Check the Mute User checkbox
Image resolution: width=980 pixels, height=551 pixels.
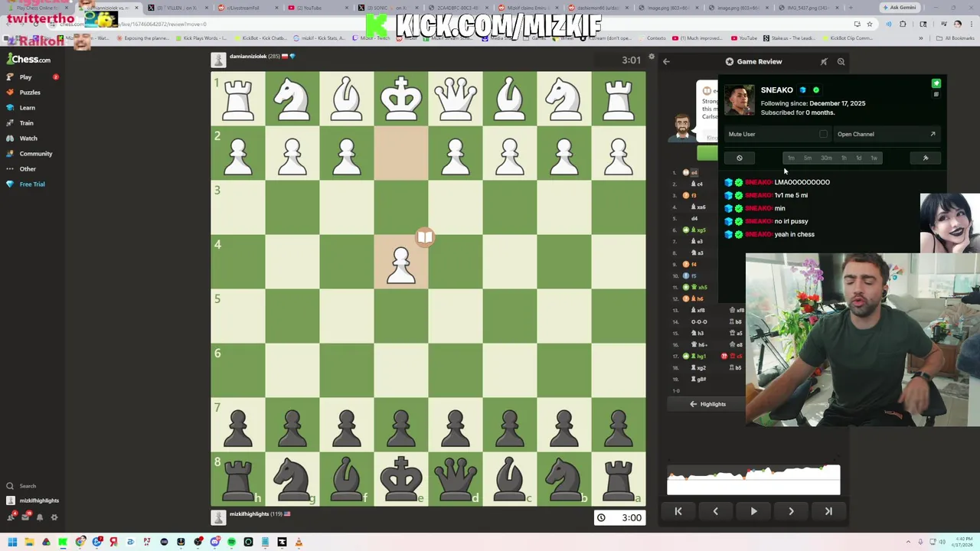[823, 134]
